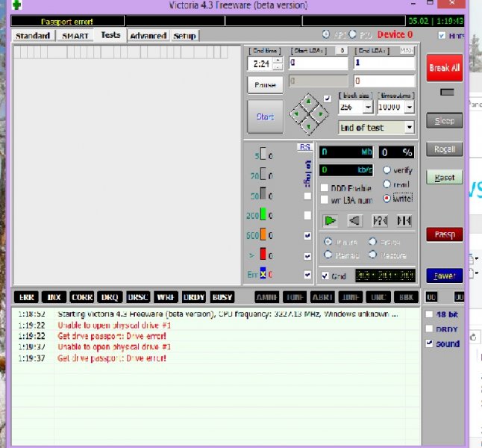Click the Break All button

pos(445,68)
